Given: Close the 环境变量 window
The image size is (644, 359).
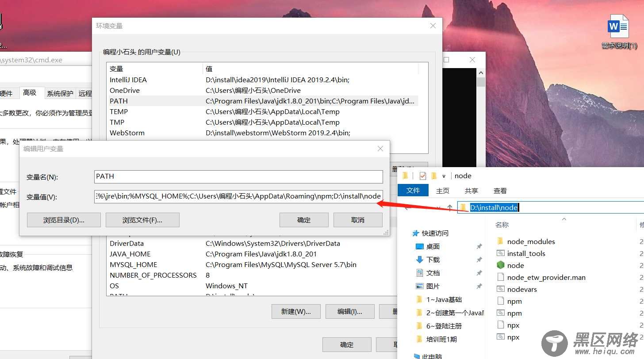Looking at the screenshot, I should pyautogui.click(x=433, y=26).
